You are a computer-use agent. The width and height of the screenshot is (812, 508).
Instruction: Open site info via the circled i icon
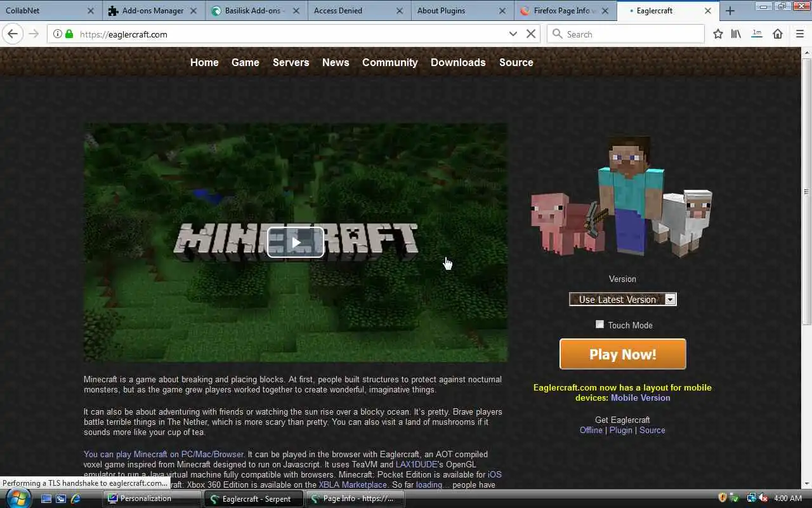coord(57,34)
